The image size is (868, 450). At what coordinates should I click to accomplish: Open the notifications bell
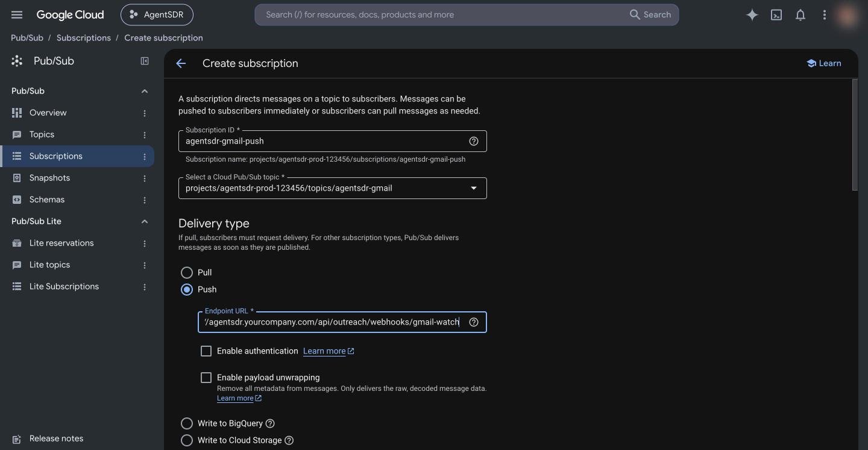800,15
